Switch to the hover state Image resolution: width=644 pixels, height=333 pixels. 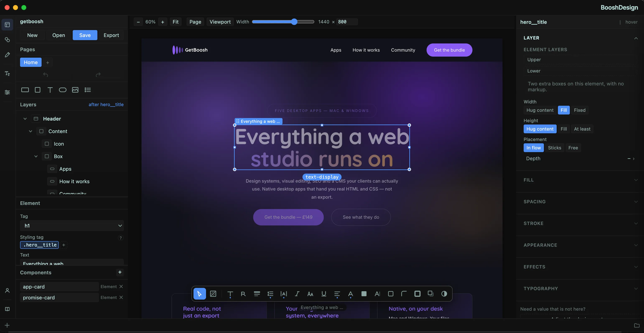[x=631, y=22]
